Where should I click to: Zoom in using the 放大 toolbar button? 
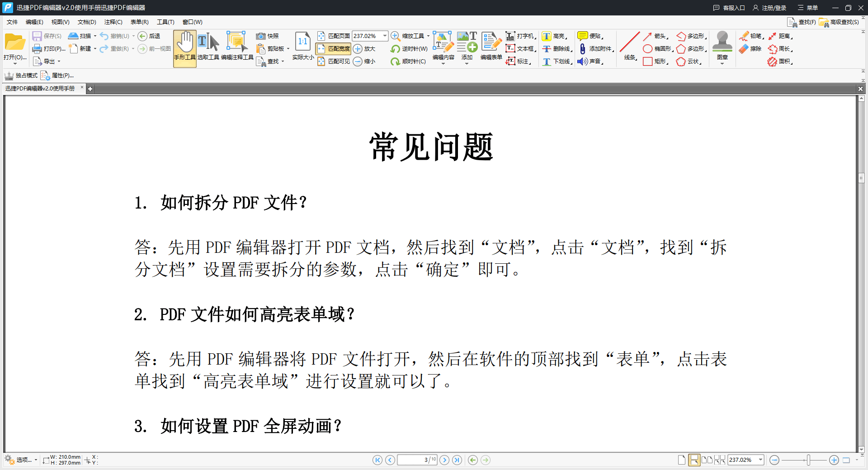pos(364,48)
